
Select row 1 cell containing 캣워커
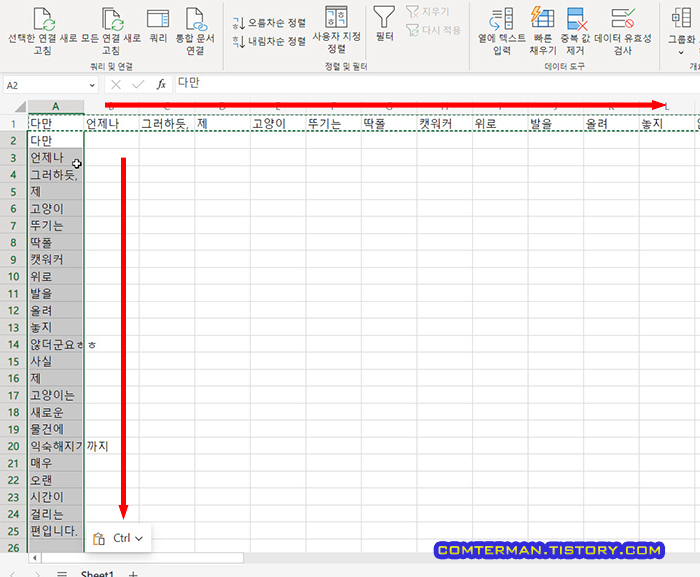pos(445,124)
